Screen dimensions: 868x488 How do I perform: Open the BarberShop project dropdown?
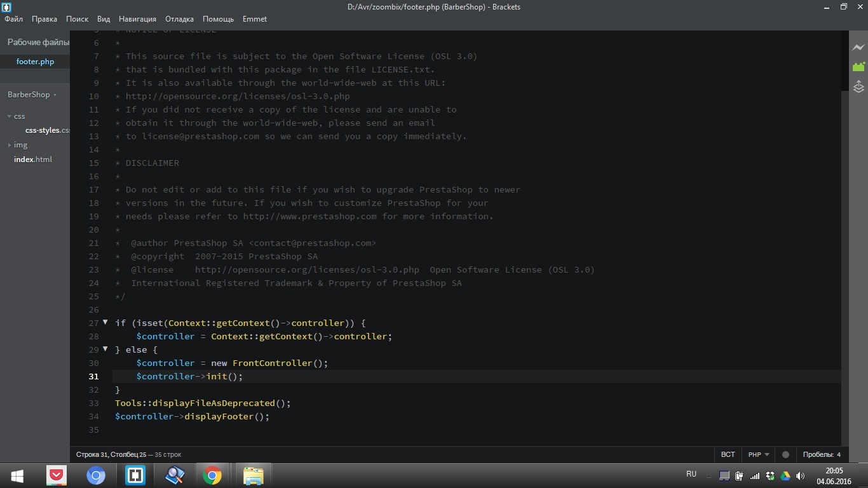[32, 94]
